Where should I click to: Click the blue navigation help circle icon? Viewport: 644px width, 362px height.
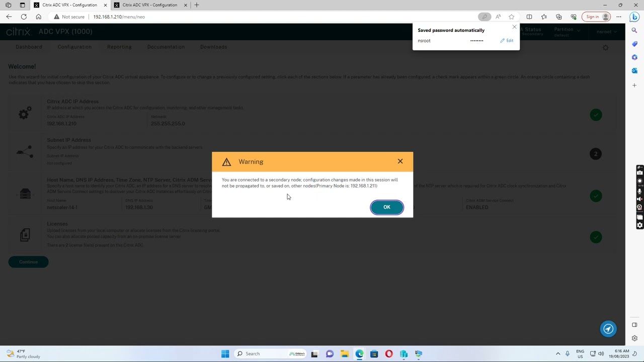coord(608,329)
